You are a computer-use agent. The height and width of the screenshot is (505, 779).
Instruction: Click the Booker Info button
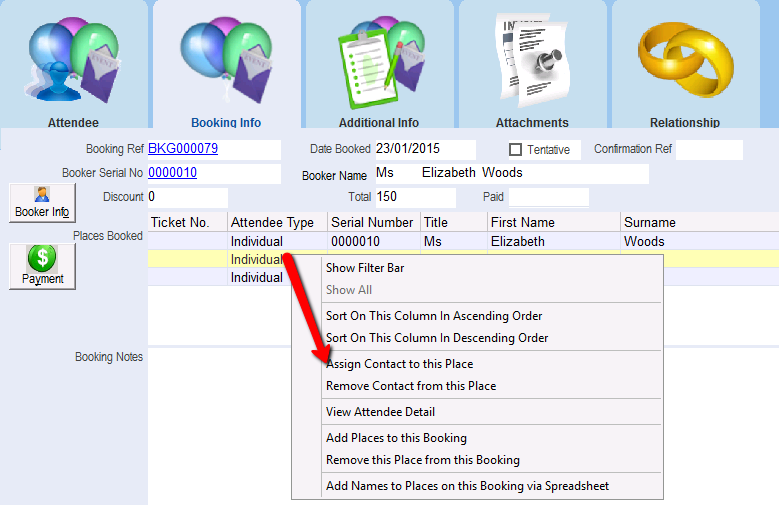pyautogui.click(x=42, y=202)
